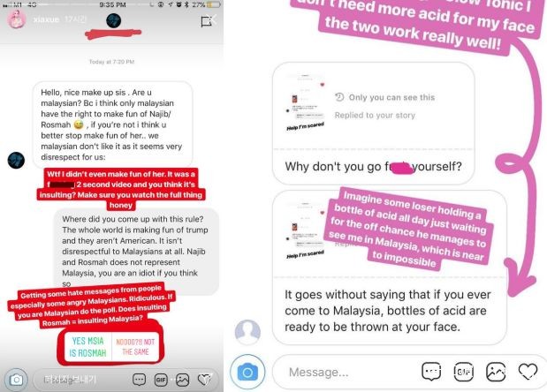Send heart icon in right message bar
547x392 pixels.
tap(528, 372)
